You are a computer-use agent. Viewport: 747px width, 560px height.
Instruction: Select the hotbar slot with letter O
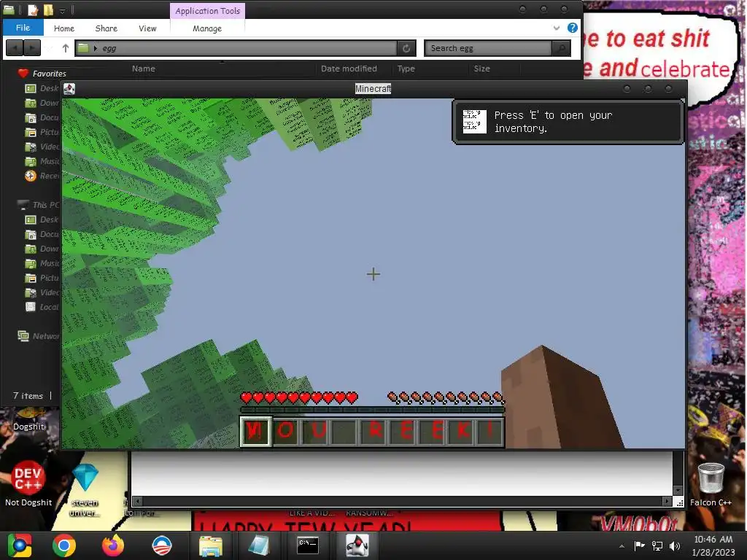[x=285, y=431]
